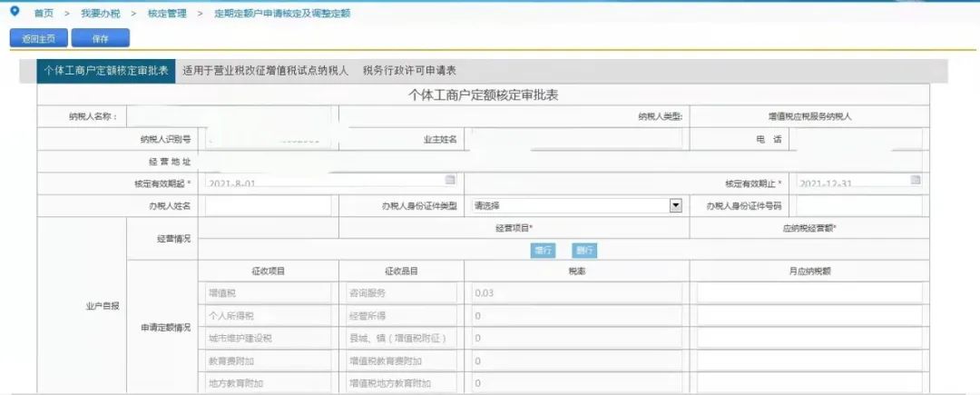Click the 返回主页 button
The height and width of the screenshot is (395, 980).
coord(39,38)
